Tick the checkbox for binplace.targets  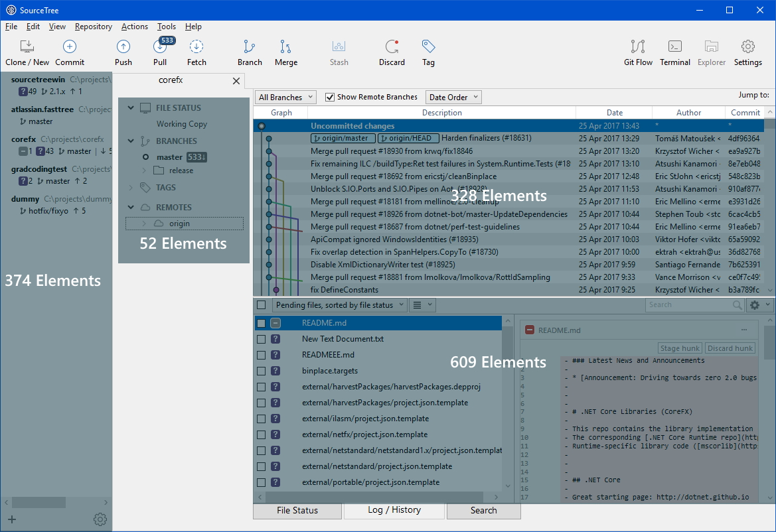click(260, 371)
